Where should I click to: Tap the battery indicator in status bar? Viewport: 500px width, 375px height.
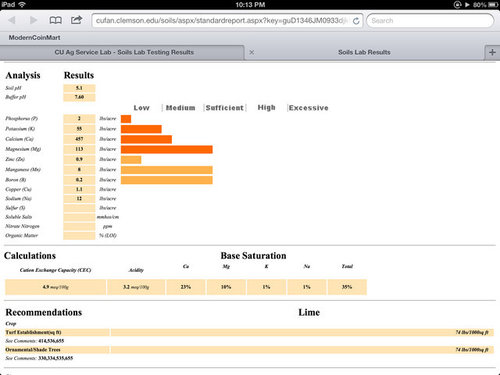(493, 5)
